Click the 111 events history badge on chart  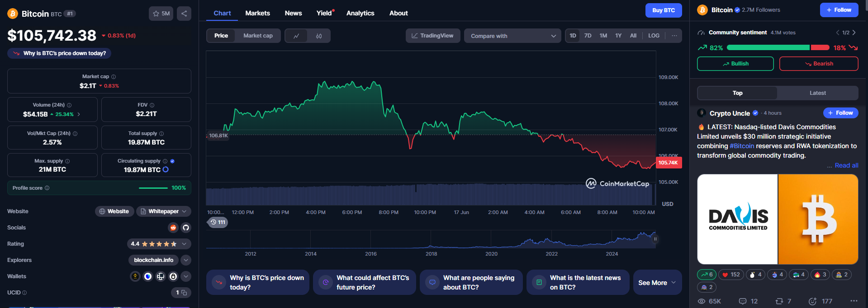click(x=218, y=222)
